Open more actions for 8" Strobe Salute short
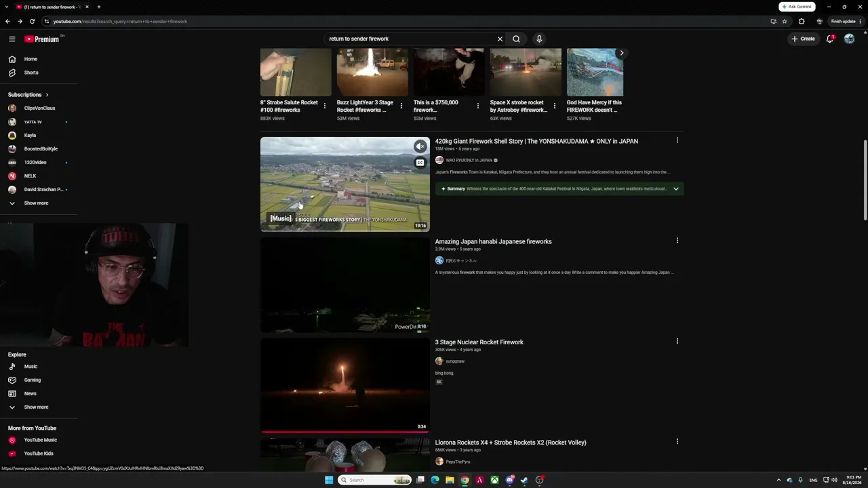This screenshot has width=868, height=488. (x=324, y=106)
